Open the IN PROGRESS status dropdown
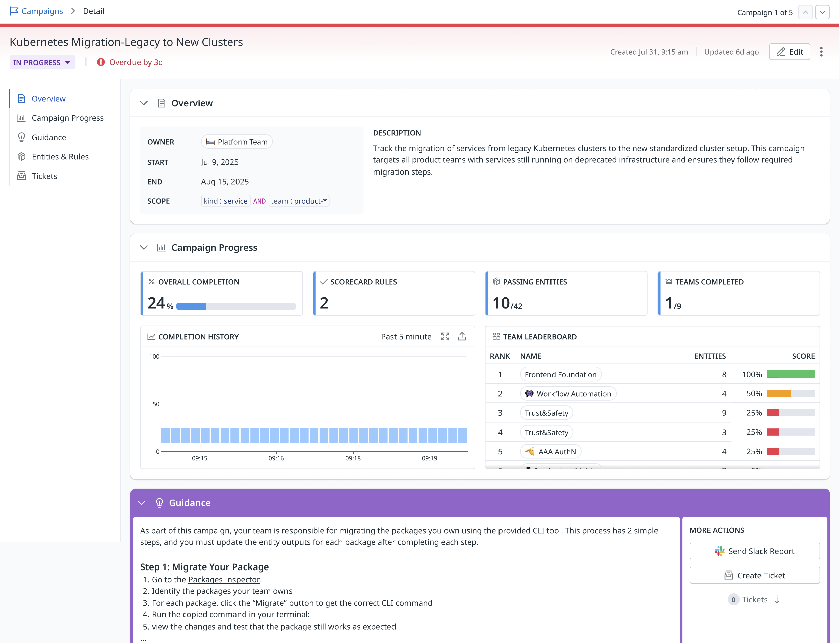Screen dimensions: 840x643 point(42,62)
